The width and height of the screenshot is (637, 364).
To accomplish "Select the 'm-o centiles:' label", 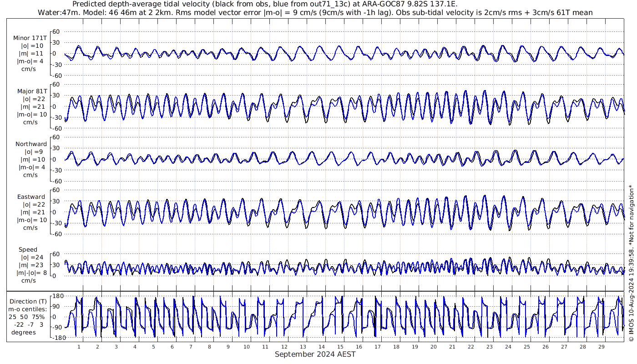I will pyautogui.click(x=27, y=309).
